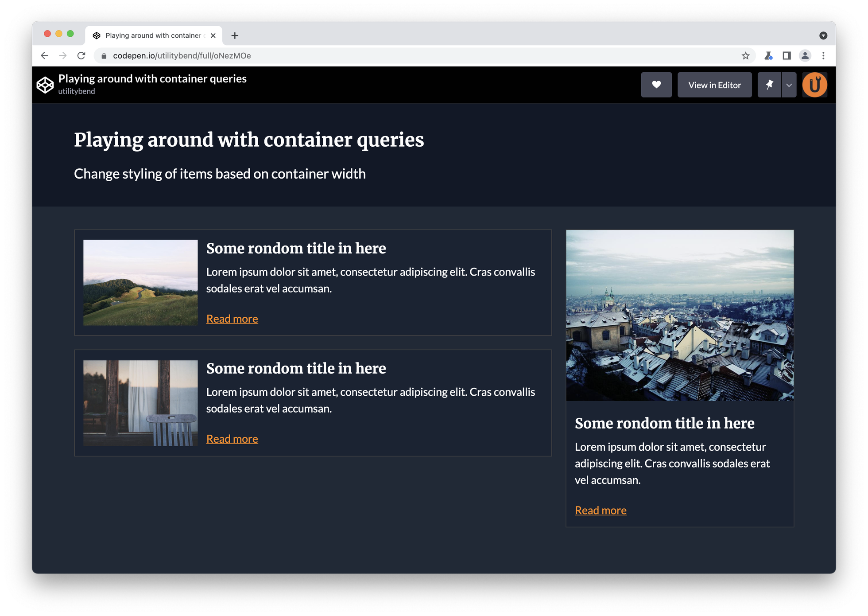Click 'Change styling of items based on container width'
Screen dimensions: 868x616
point(220,174)
